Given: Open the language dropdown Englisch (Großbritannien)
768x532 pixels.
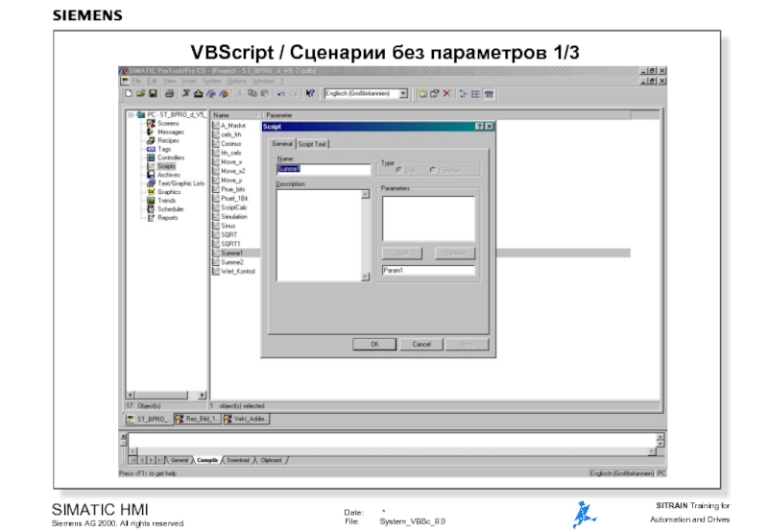Looking at the screenshot, I should [x=403, y=93].
